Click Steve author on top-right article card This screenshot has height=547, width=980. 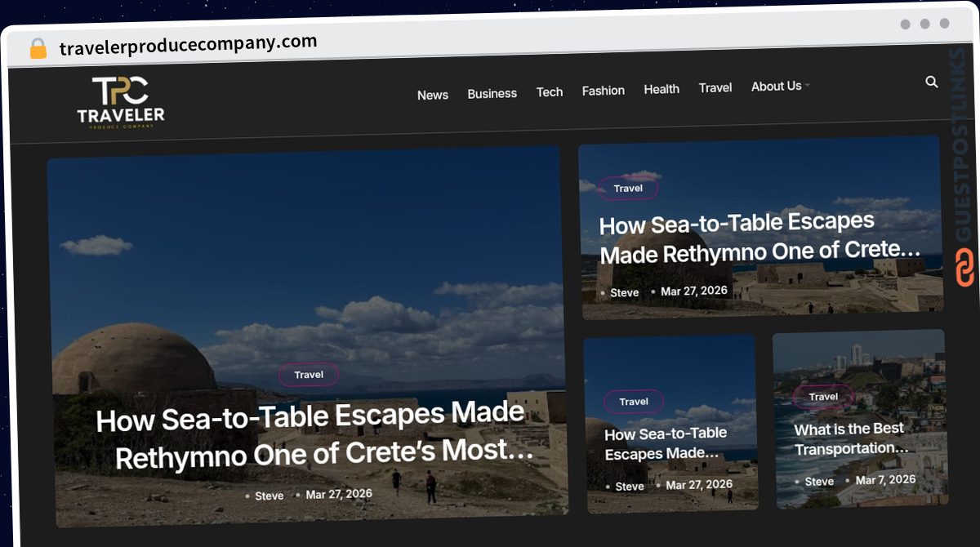[625, 292]
